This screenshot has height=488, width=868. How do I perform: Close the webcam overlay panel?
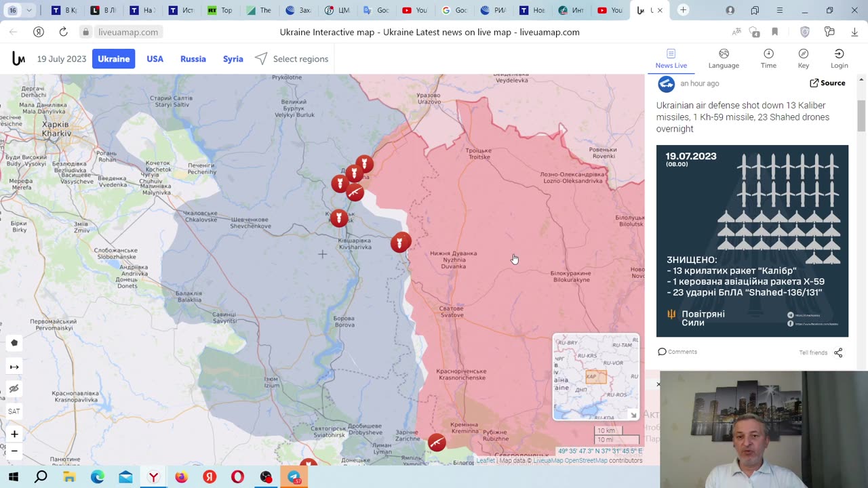coord(658,384)
